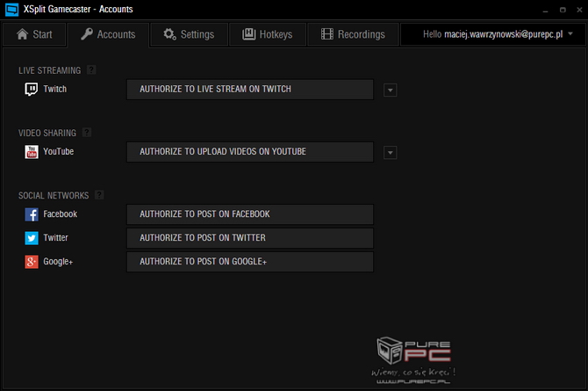Go to the Hotkeys tab

(x=268, y=34)
